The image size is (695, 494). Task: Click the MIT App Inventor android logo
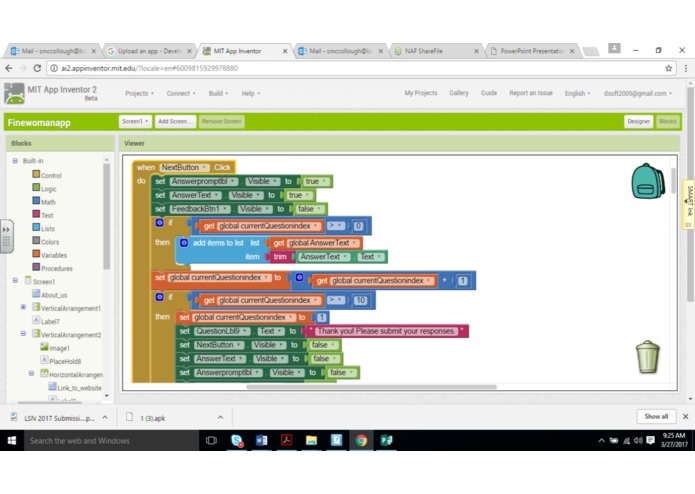click(x=14, y=93)
